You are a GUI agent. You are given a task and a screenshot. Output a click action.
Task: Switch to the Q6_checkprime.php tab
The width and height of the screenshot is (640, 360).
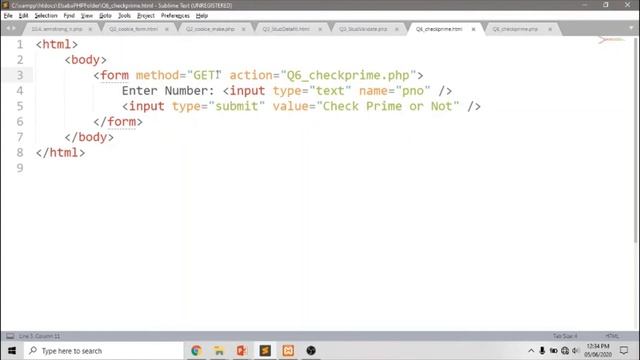pyautogui.click(x=515, y=29)
